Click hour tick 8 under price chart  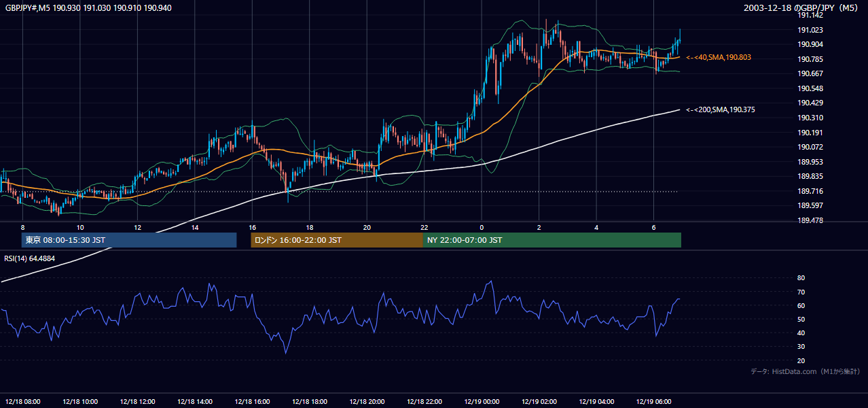coord(22,227)
